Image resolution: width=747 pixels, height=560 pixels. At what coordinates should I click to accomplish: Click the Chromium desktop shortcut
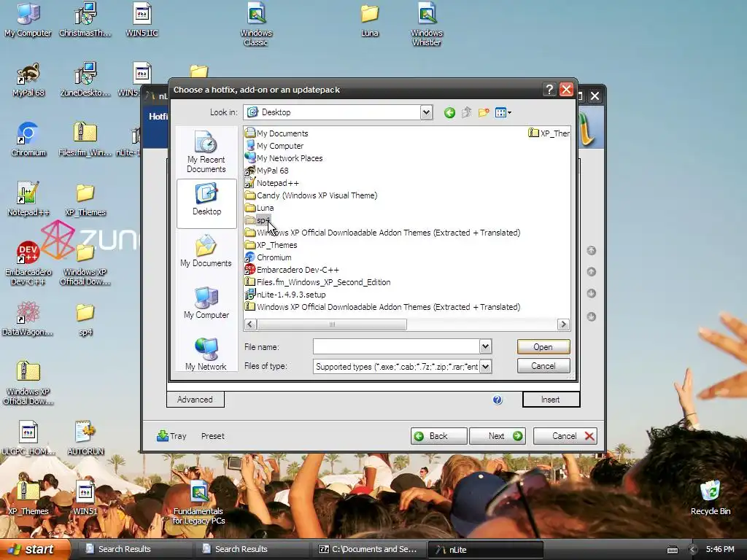(28, 139)
